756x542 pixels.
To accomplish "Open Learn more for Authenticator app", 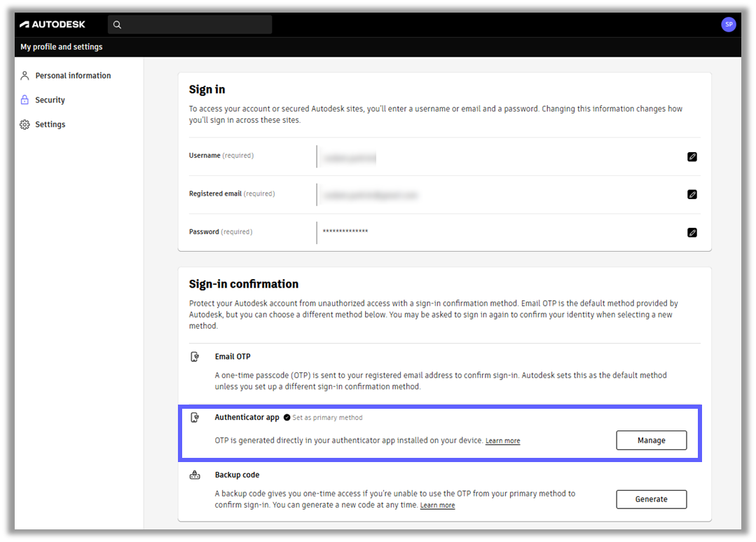I will coord(502,440).
